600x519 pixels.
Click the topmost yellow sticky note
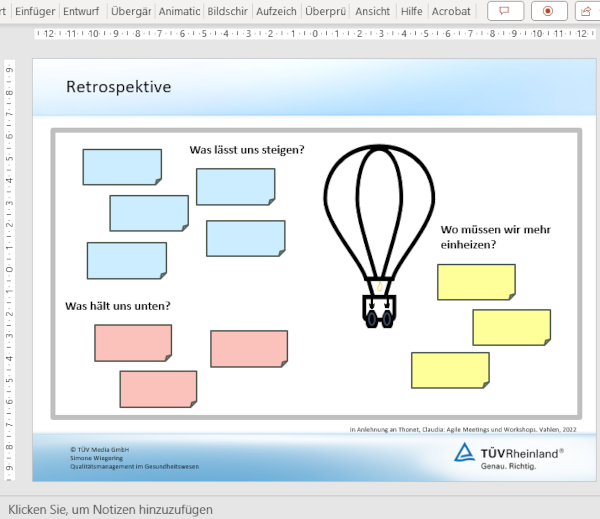click(476, 282)
